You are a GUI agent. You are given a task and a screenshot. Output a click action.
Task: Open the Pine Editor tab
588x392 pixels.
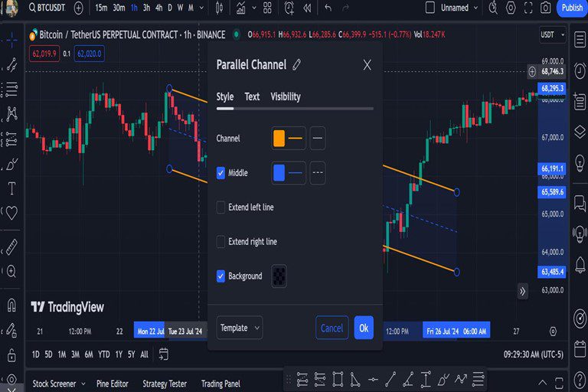click(112, 384)
